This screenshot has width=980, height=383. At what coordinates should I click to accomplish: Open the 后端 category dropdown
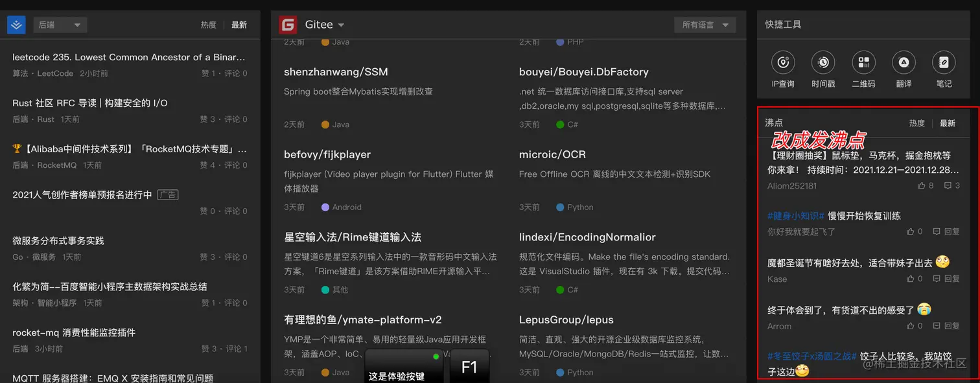pyautogui.click(x=60, y=24)
